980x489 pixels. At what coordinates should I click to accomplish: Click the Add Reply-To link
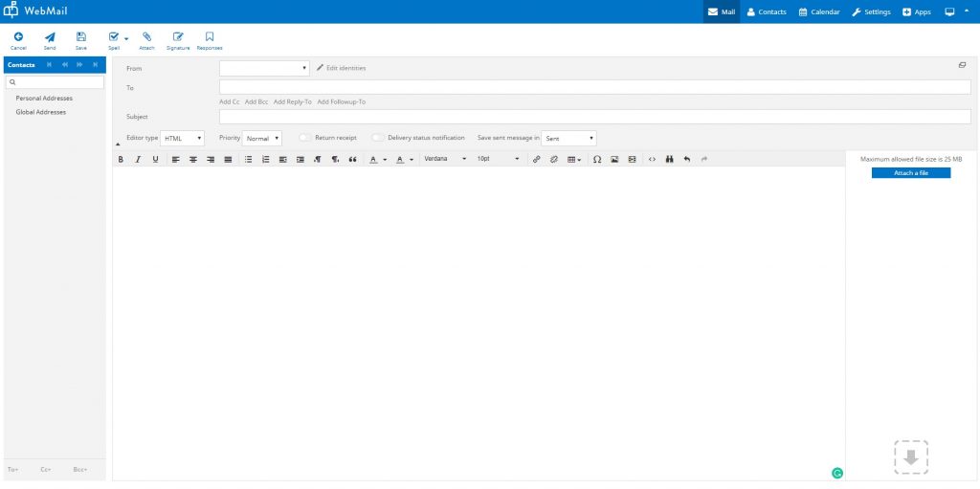(293, 102)
